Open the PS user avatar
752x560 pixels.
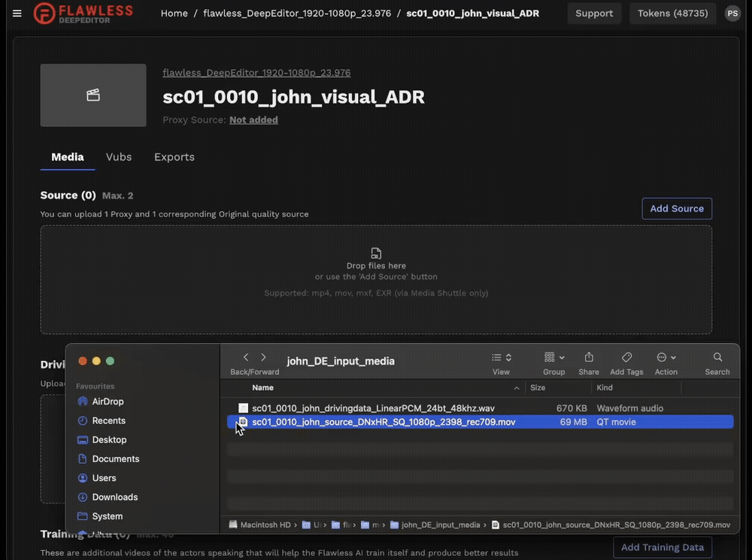pos(732,14)
